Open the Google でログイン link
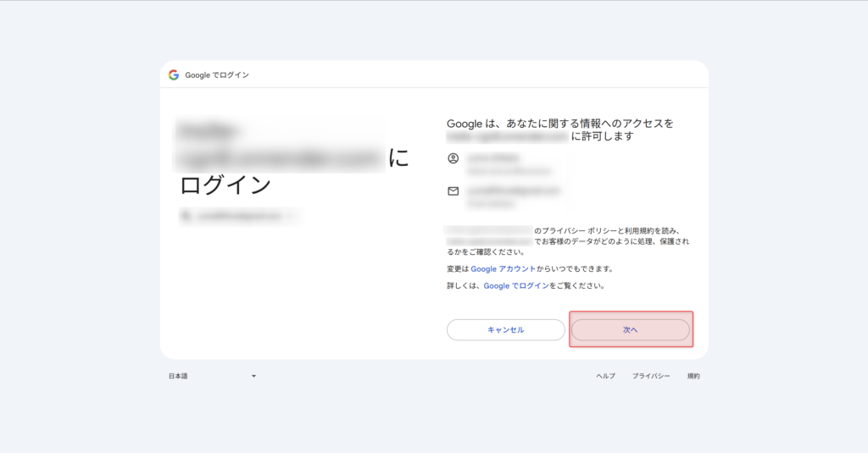Image resolution: width=868 pixels, height=453 pixels. tap(516, 286)
